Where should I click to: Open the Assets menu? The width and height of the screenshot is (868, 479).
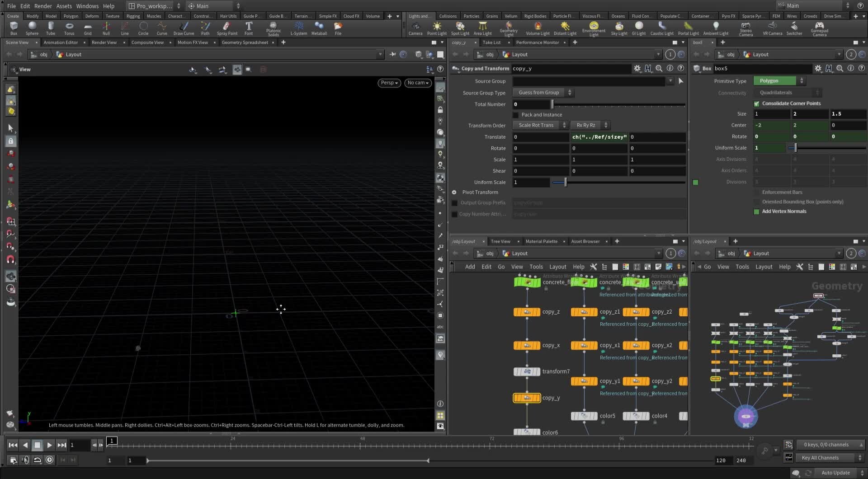[x=64, y=6]
